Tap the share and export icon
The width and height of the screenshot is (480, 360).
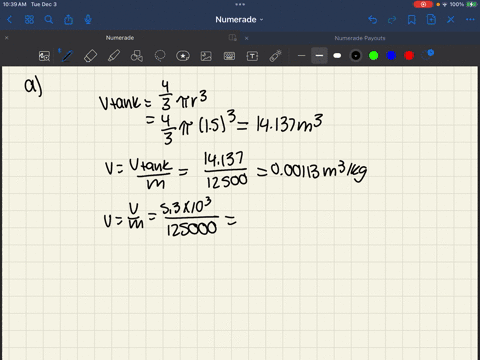click(68, 20)
